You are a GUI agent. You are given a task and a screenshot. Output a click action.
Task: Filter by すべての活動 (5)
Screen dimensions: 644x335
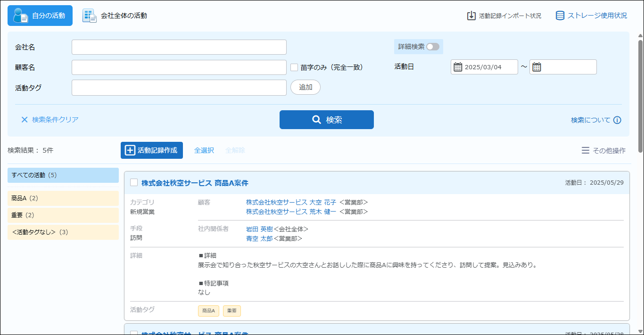point(63,175)
